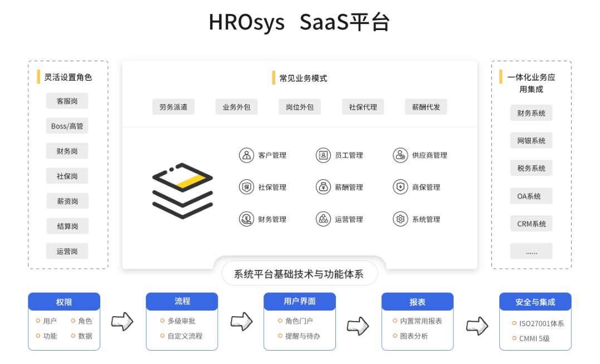Open the CRM系统 integration item
600x364 pixels.
[x=531, y=224]
